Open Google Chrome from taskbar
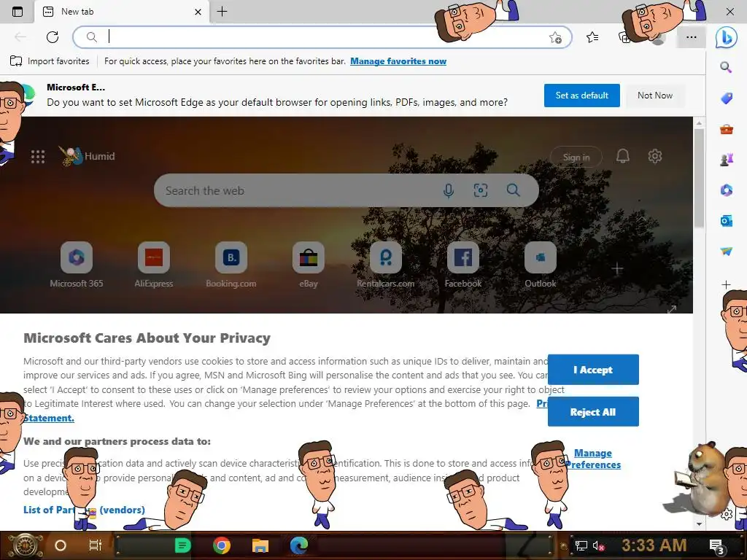 point(222,545)
